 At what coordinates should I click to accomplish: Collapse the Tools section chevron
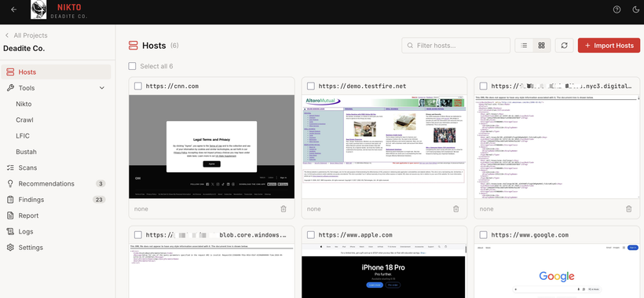[102, 88]
